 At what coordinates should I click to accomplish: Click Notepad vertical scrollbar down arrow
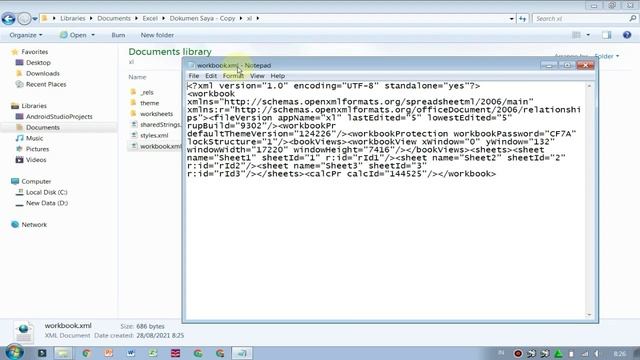(x=589, y=315)
